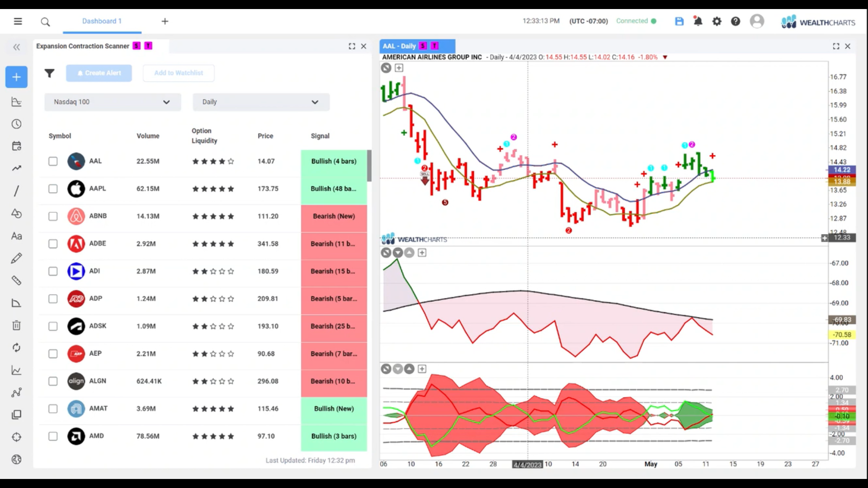Move bottom indicator pane up arrow

(x=409, y=369)
